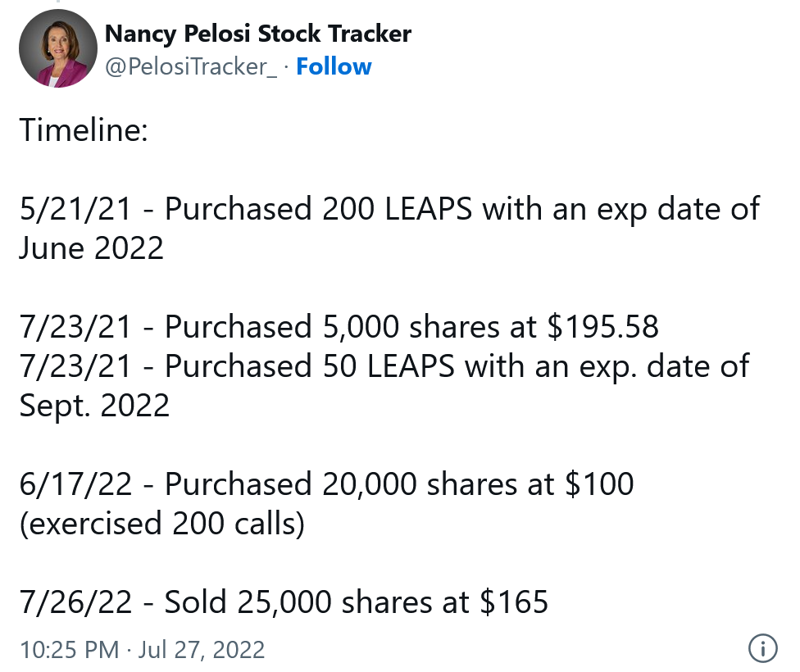Click the $165 sale price text
Screen dimensions: 800x672
(514, 602)
